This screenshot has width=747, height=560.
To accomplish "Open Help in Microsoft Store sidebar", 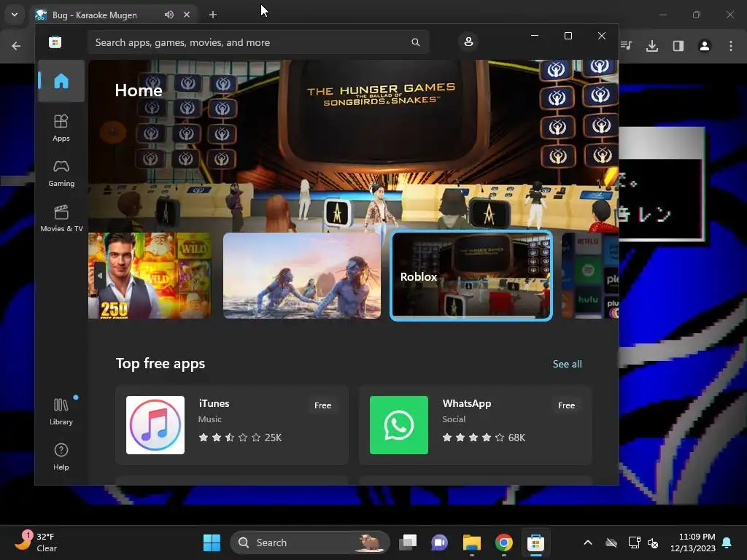I will (61, 456).
